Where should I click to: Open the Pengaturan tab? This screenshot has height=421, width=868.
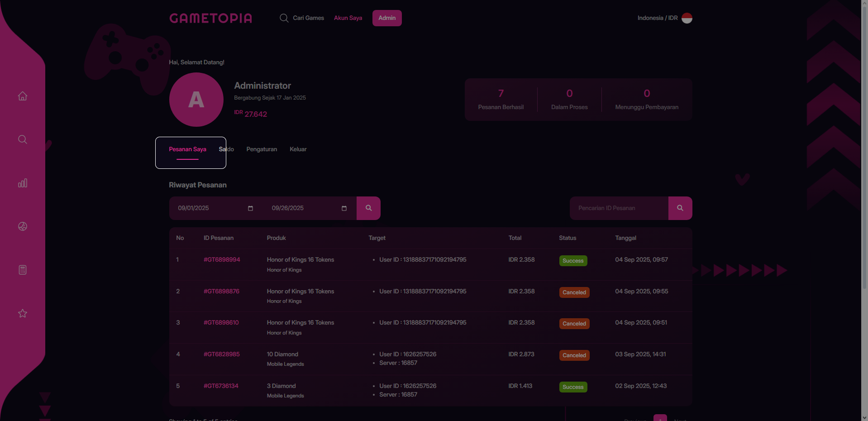[x=262, y=149]
